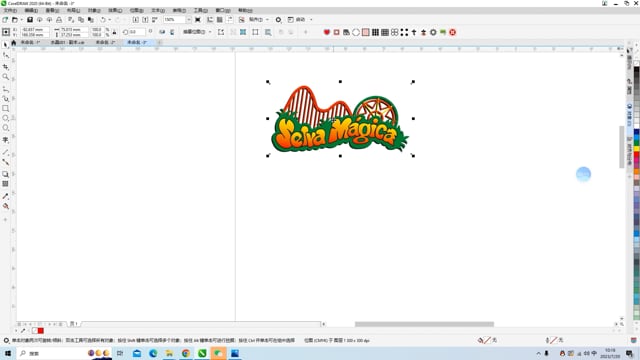Toggle mirror horizontally button

pyautogui.click(x=162, y=32)
